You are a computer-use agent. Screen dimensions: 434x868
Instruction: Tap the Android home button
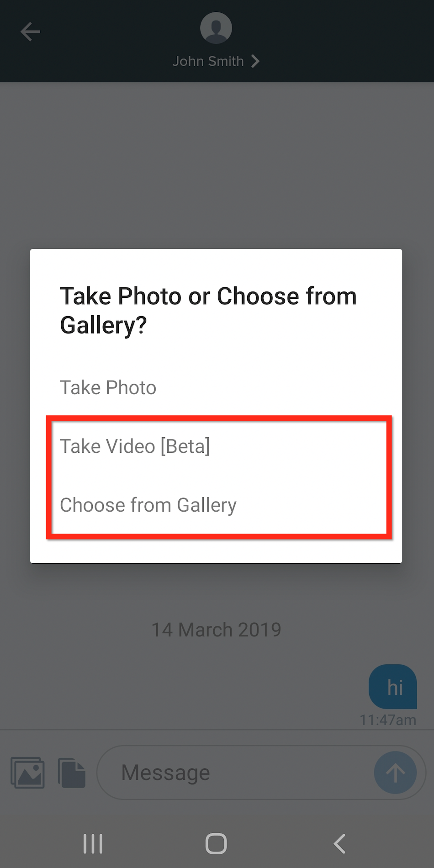point(216,843)
